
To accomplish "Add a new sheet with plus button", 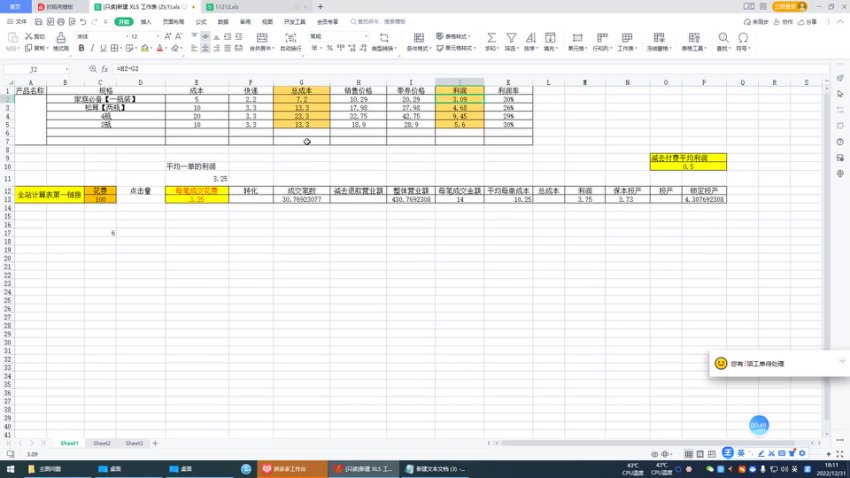I will (155, 443).
